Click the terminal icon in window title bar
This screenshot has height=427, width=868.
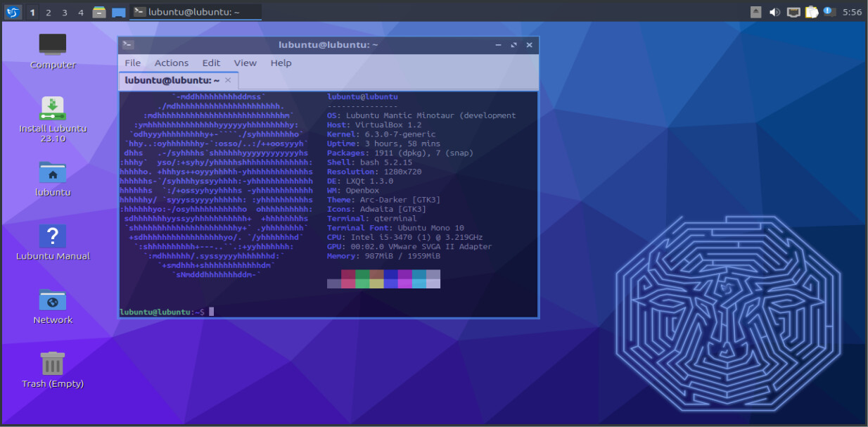coord(127,44)
